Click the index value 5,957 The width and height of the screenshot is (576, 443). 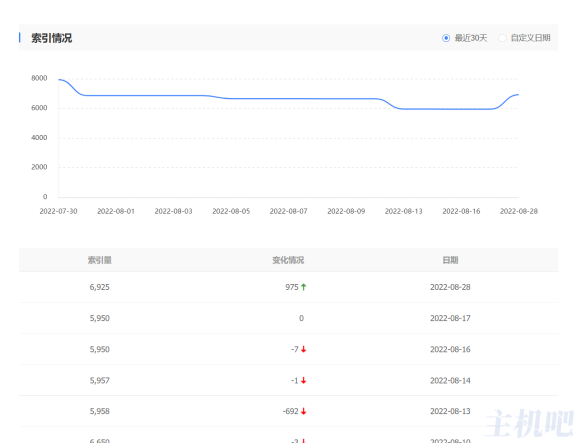click(x=100, y=381)
